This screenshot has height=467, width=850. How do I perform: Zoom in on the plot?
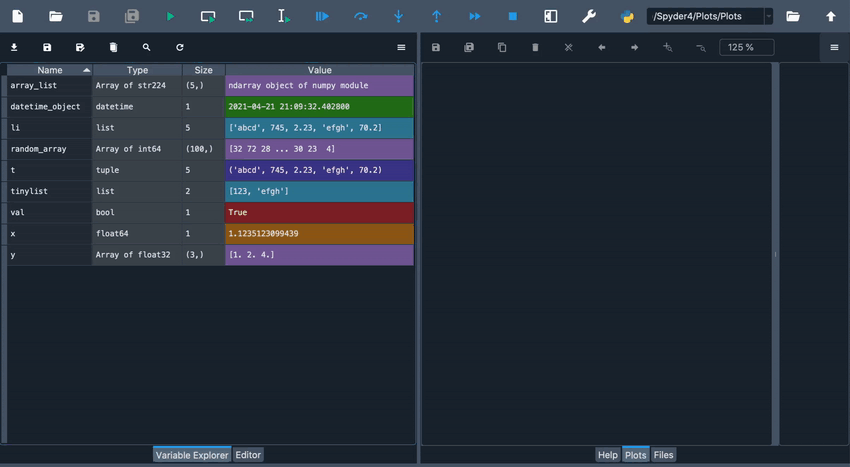pos(668,47)
